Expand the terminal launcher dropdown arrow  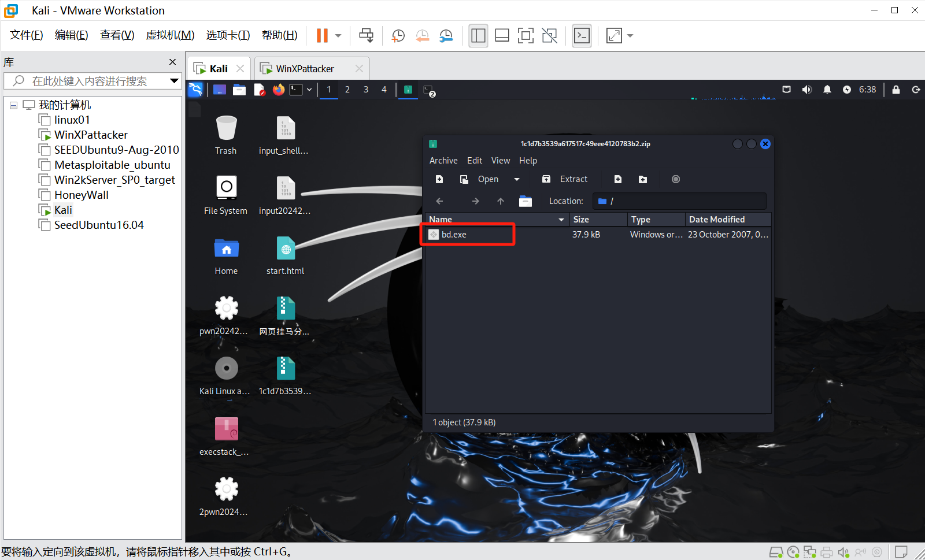(309, 90)
